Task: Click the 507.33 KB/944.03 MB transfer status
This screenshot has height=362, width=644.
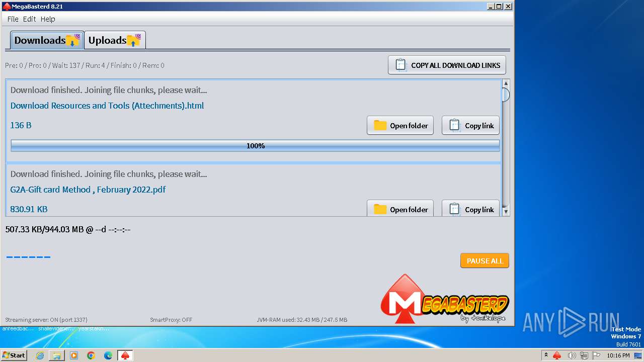Action: coord(68,229)
